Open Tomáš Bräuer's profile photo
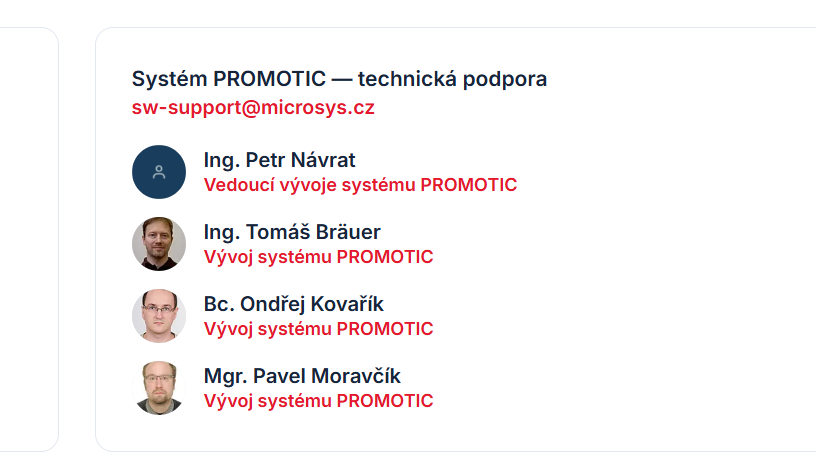The width and height of the screenshot is (816, 475). click(x=159, y=244)
